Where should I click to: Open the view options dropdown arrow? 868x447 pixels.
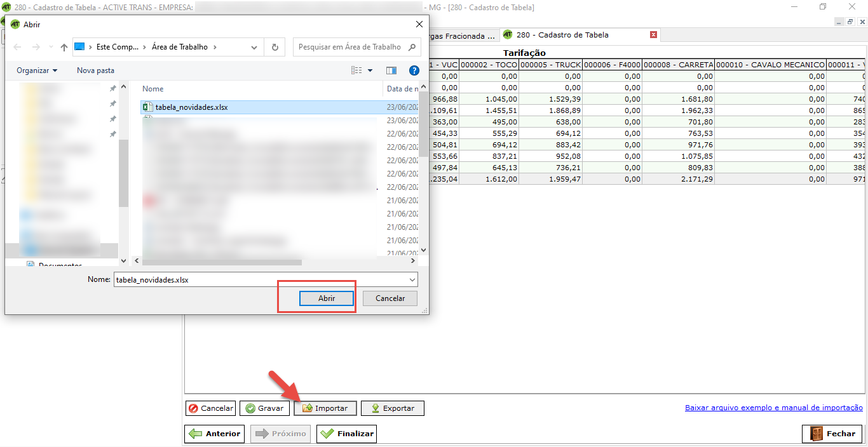370,70
